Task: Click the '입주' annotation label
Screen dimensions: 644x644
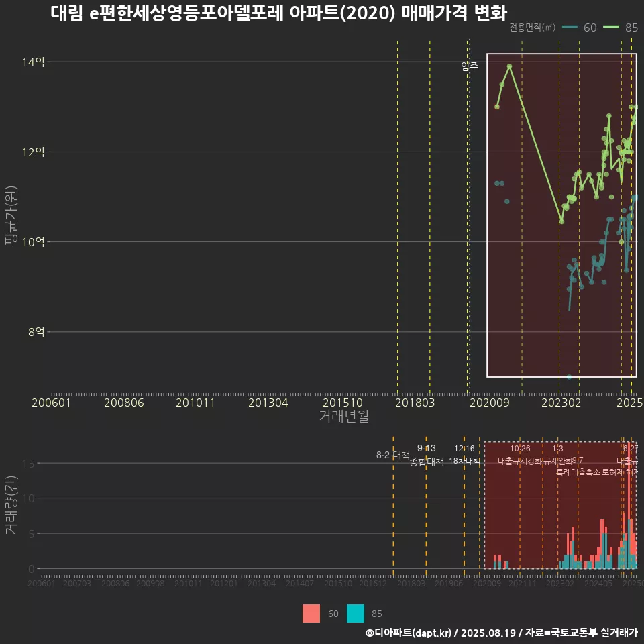Action: click(x=470, y=66)
